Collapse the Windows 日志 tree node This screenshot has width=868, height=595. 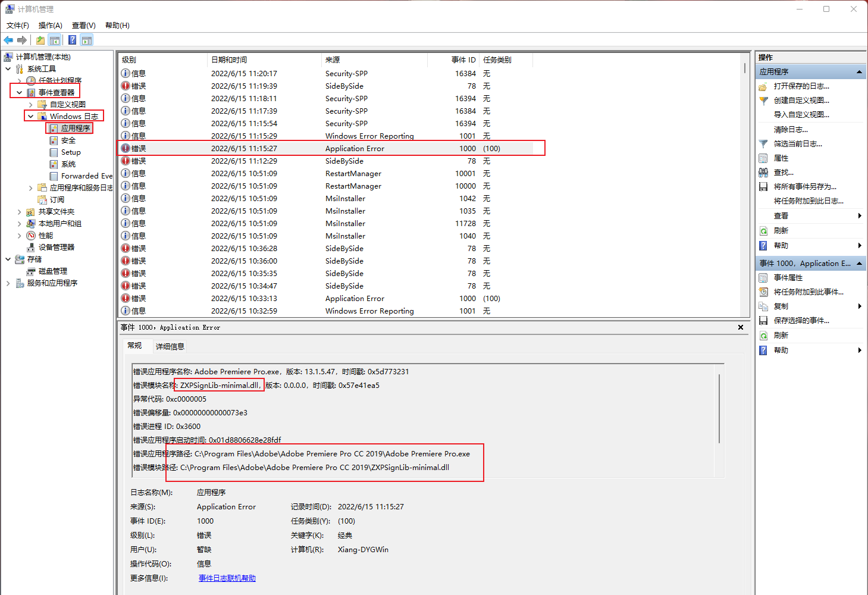[x=31, y=117]
